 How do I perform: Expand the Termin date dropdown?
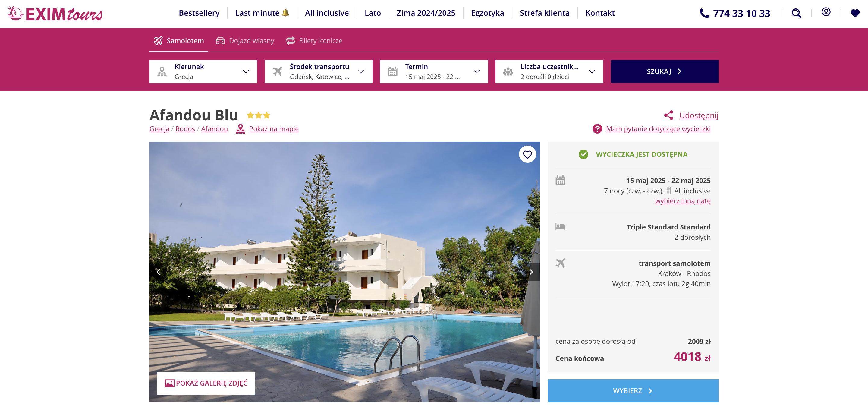tap(434, 71)
